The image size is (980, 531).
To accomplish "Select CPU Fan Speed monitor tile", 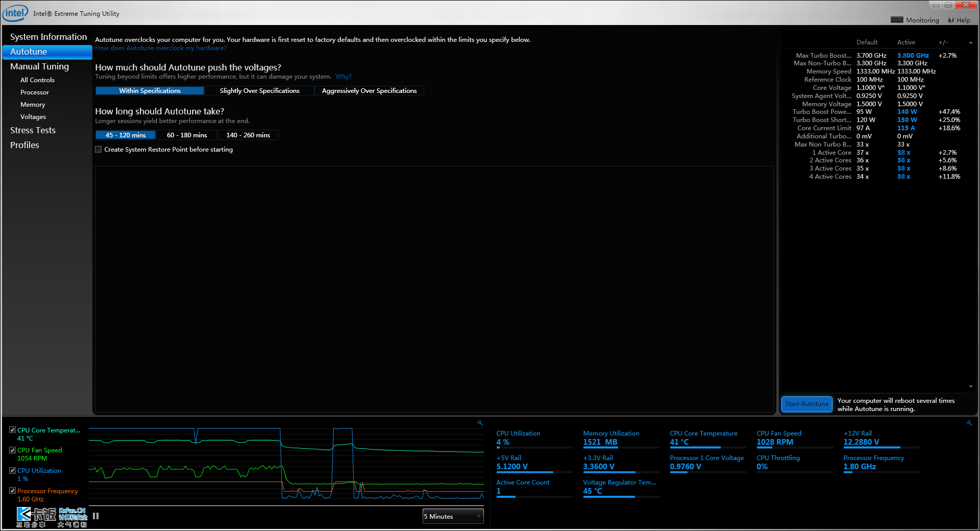I will point(795,439).
